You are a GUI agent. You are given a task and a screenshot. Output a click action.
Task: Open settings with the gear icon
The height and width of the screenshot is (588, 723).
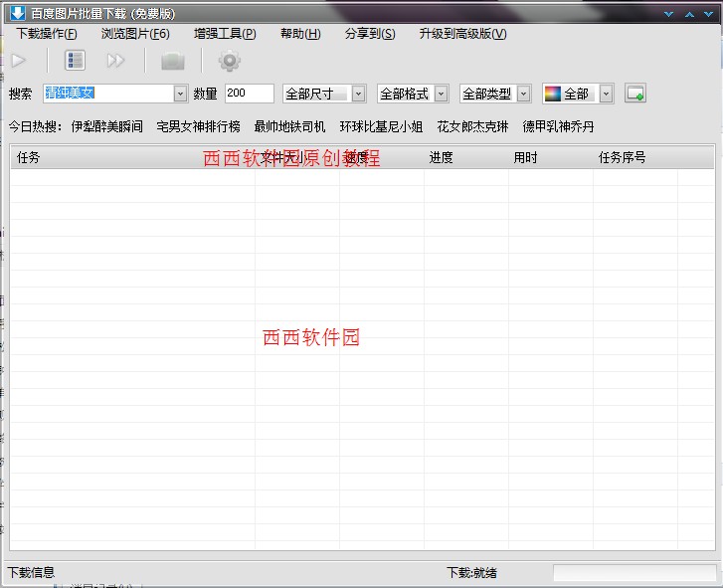point(229,61)
